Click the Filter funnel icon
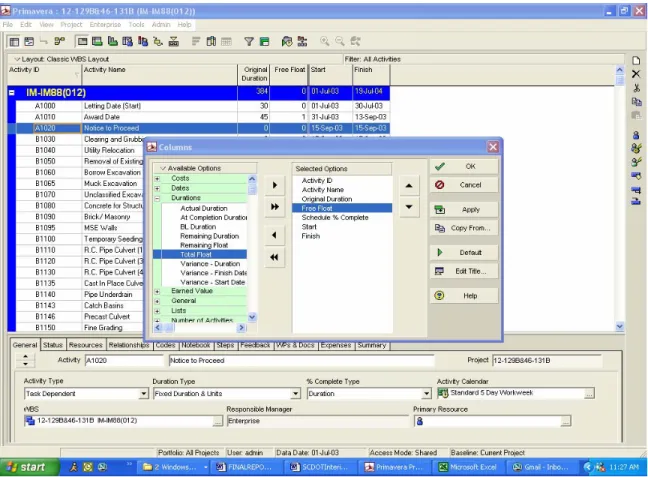This screenshot has height=477, width=648. click(x=249, y=41)
